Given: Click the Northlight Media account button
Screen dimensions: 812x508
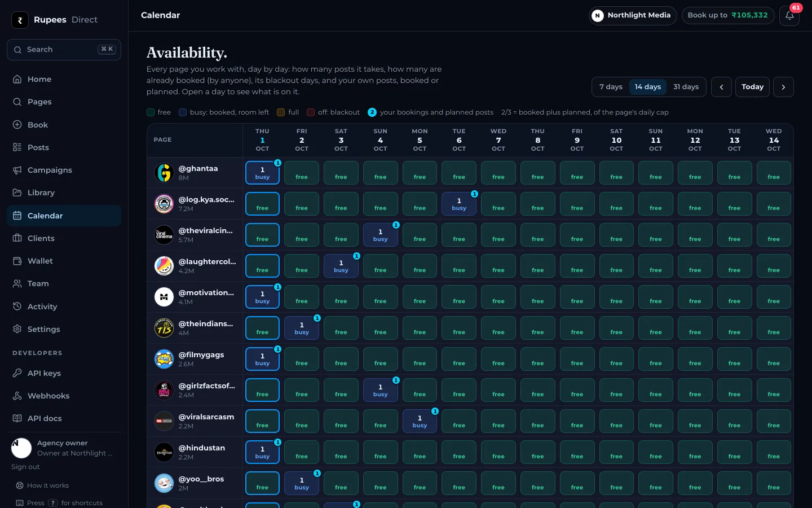Looking at the screenshot, I should pyautogui.click(x=633, y=15).
